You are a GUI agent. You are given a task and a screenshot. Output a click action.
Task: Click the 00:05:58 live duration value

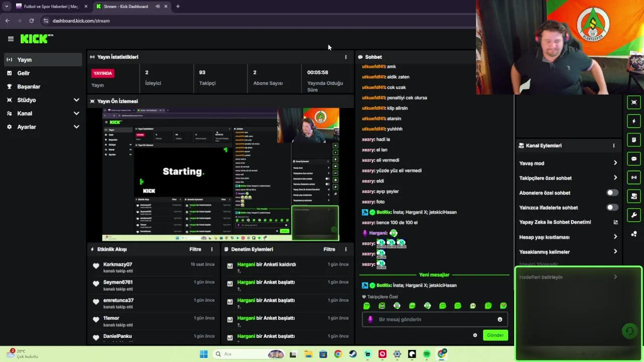point(317,72)
